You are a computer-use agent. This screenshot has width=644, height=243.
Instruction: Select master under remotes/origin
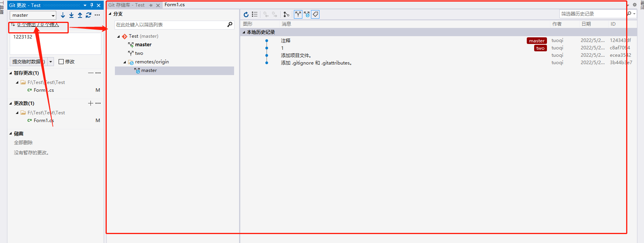(x=149, y=70)
